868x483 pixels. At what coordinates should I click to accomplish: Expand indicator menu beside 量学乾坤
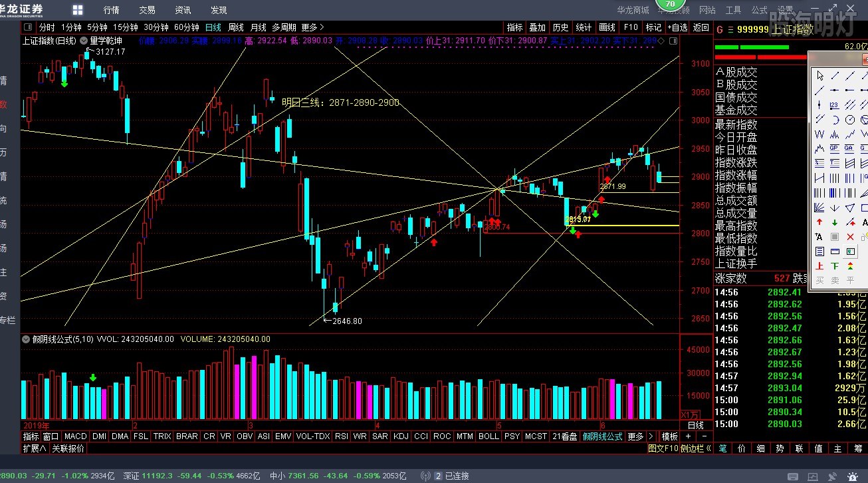[x=84, y=41]
